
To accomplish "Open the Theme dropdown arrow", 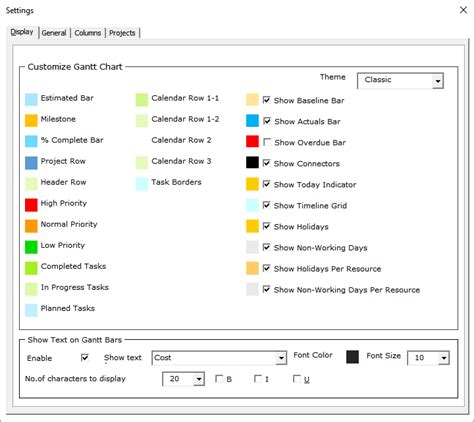I will (438, 81).
